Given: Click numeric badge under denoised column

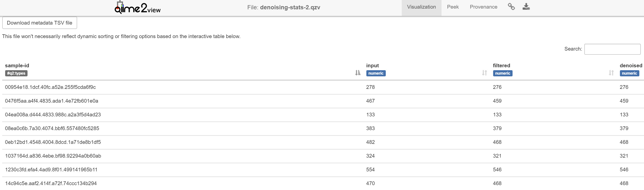Looking at the screenshot, I should click(629, 73).
